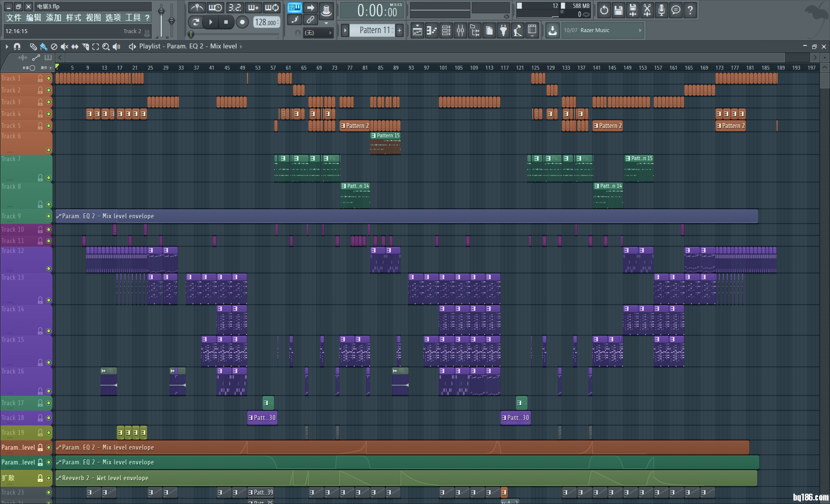
Task: Toggle the 3.2 recording countdown
Action: [234, 7]
